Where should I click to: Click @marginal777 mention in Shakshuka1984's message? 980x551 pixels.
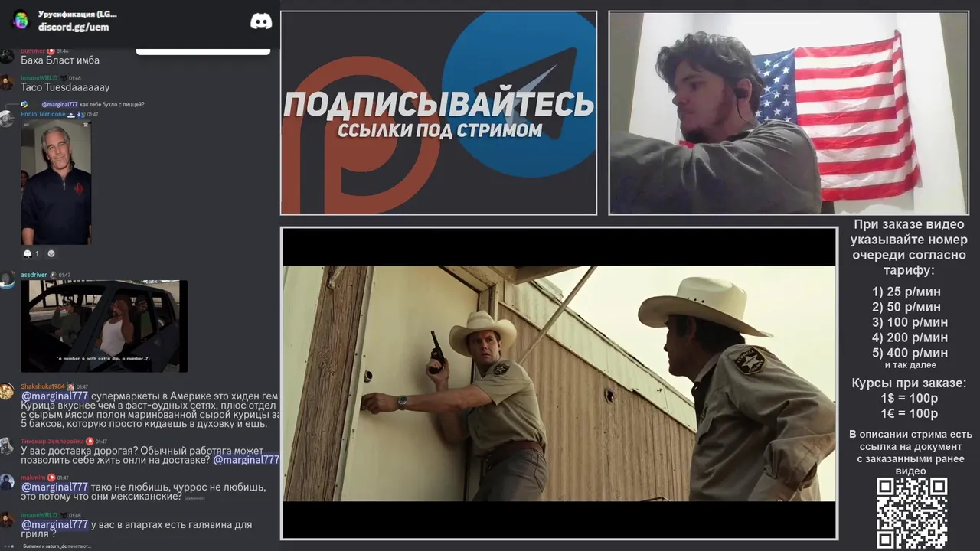pos(54,396)
